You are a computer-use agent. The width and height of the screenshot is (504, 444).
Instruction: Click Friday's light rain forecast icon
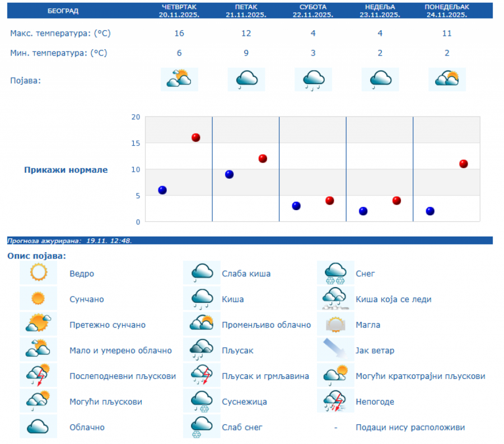coord(246,80)
